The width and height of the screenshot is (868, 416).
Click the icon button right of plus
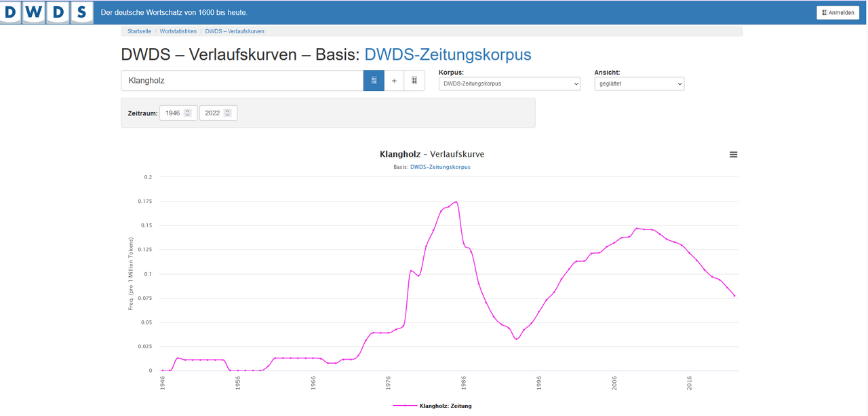pyautogui.click(x=414, y=81)
